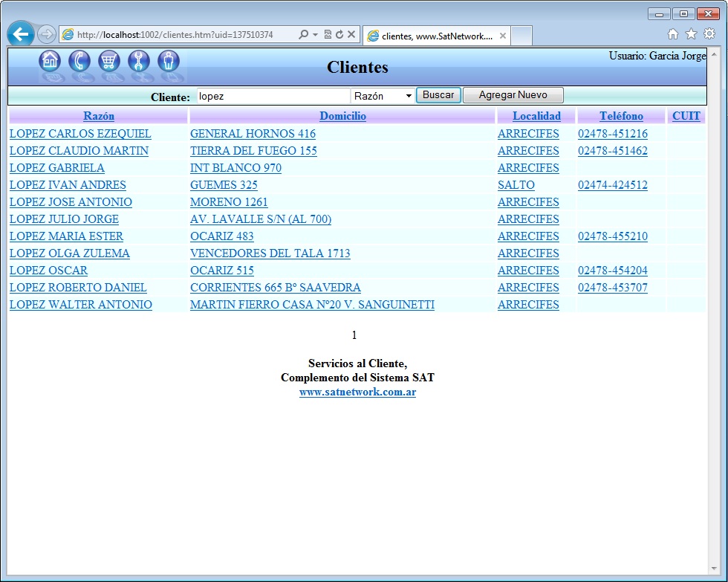
Task: Open the person icon in the header
Action: 169,61
